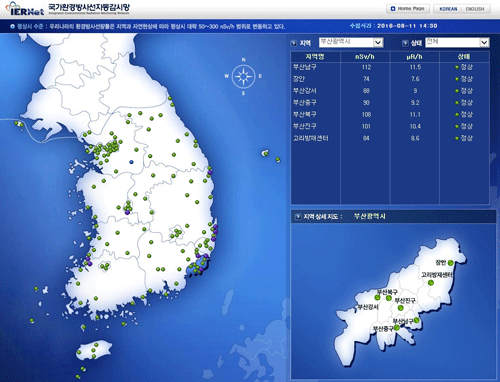This screenshot has width=500, height=382.
Task: Click the IERNet logo
Action: point(26,9)
